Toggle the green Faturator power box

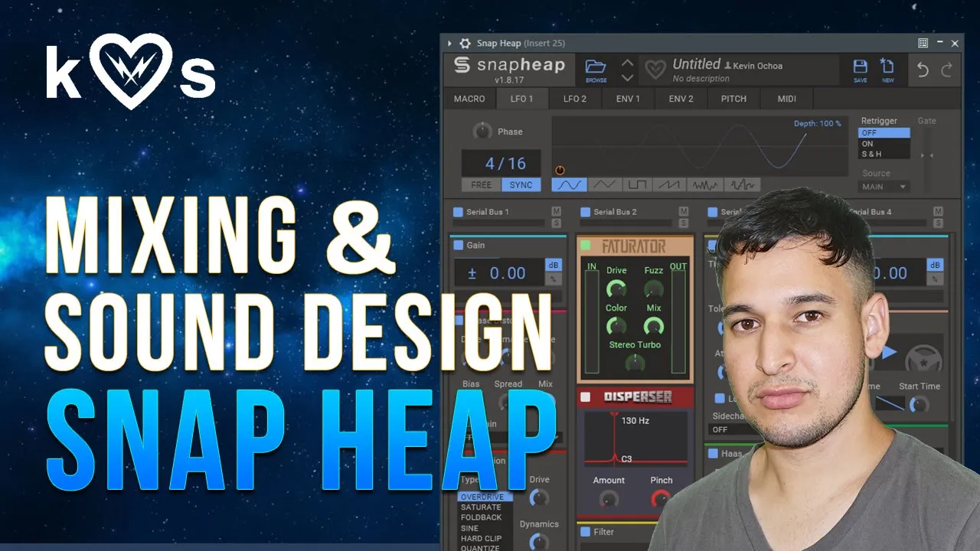click(x=586, y=246)
